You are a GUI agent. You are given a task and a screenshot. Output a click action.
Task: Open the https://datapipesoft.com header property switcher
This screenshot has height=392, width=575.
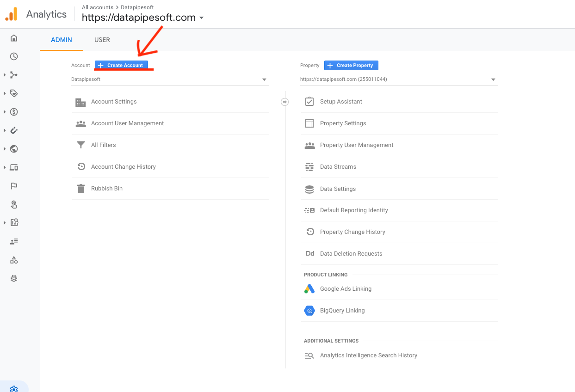point(143,18)
